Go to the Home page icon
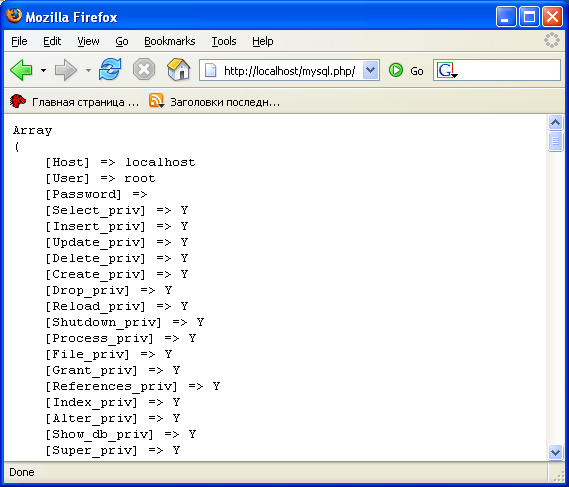Image resolution: width=569 pixels, height=487 pixels. click(179, 69)
